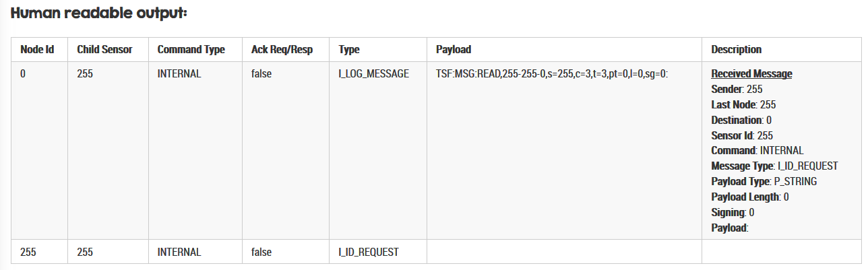The width and height of the screenshot is (868, 270).
Task: Click the Node Id column header
Action: pyautogui.click(x=37, y=50)
